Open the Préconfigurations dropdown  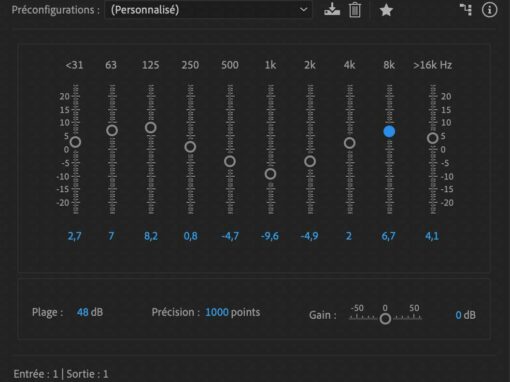[x=208, y=10]
